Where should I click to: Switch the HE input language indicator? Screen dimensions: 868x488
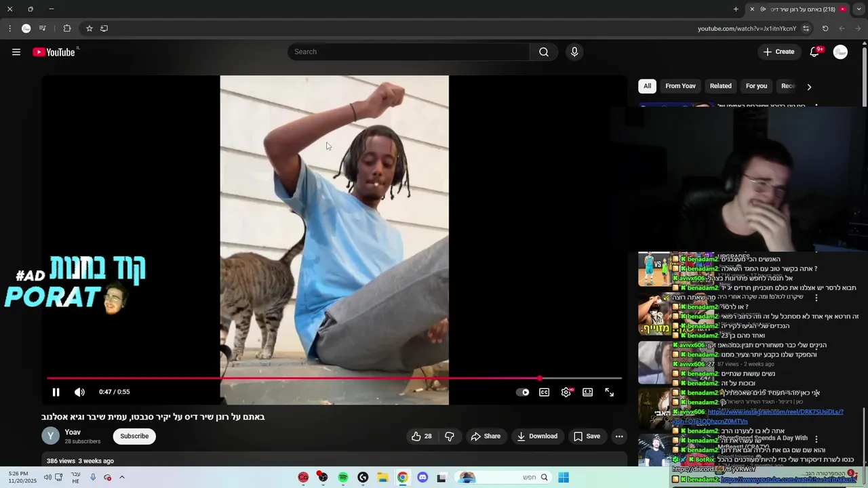point(76,477)
